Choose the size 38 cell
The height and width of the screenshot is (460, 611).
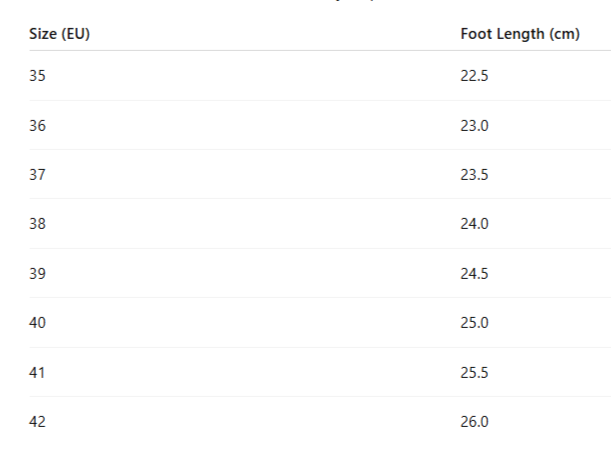point(38,224)
